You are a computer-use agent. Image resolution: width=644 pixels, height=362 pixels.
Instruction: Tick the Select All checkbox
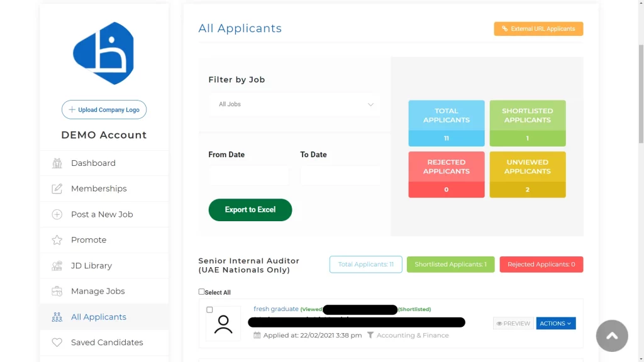coord(201,292)
